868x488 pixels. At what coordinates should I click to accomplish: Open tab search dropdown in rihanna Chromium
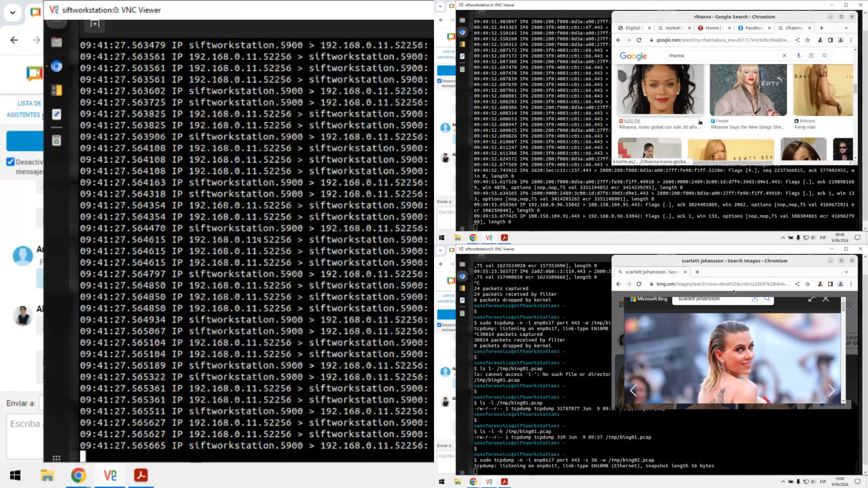pyautogui.click(x=846, y=28)
